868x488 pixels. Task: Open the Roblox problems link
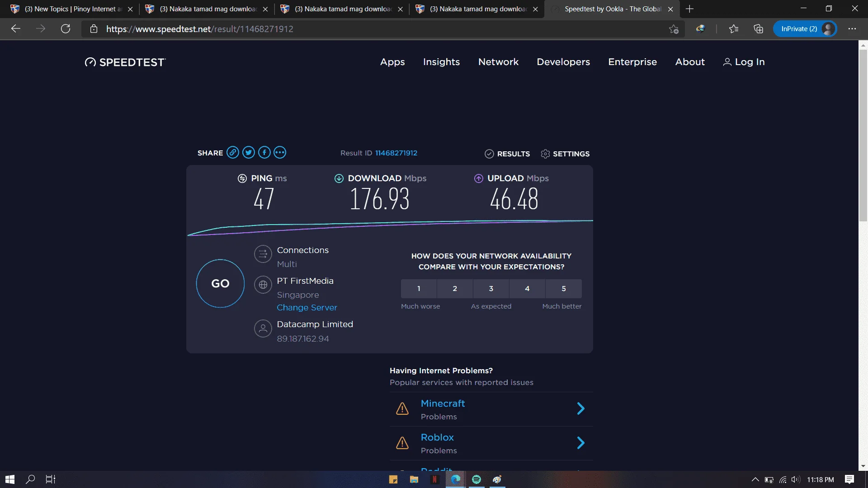[x=437, y=437]
